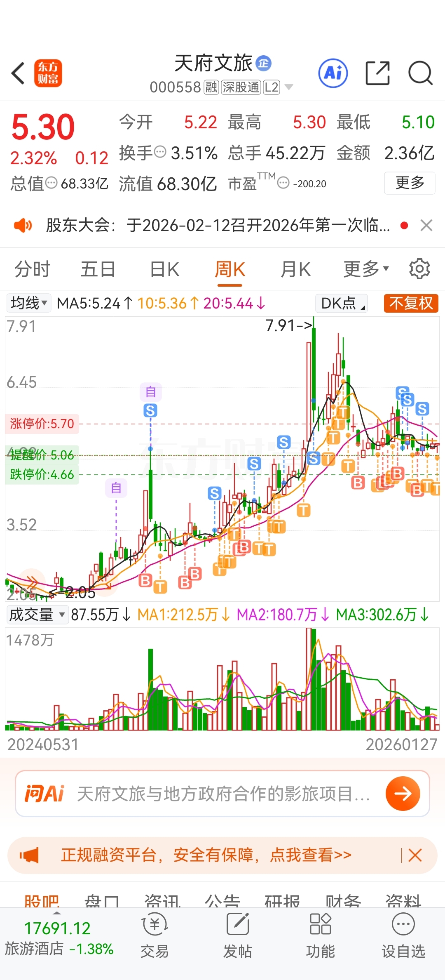Switch to 日K chart tab

164,269
